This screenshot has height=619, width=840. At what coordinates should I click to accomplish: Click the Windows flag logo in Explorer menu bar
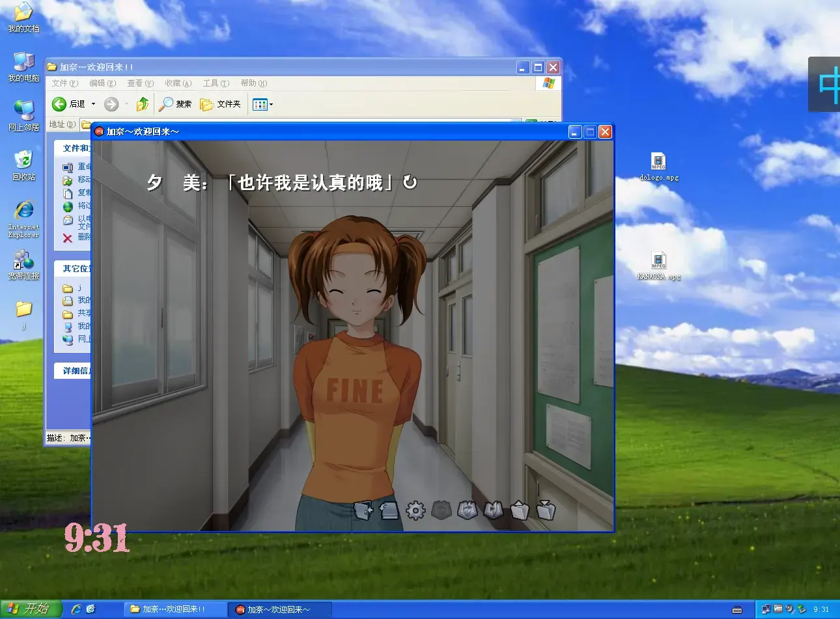point(548,83)
